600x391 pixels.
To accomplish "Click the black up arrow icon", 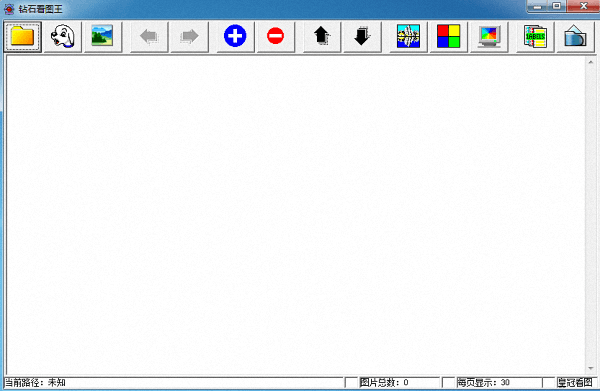I will coord(322,37).
